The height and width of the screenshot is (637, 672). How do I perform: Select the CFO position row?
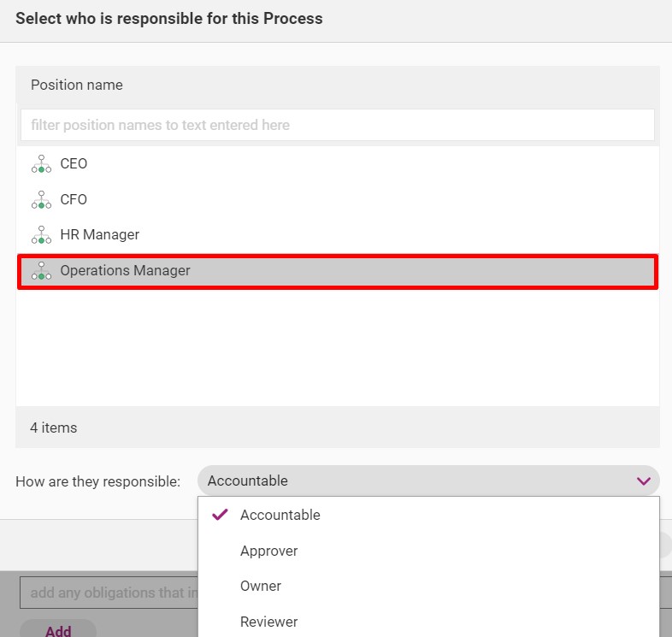click(x=338, y=199)
